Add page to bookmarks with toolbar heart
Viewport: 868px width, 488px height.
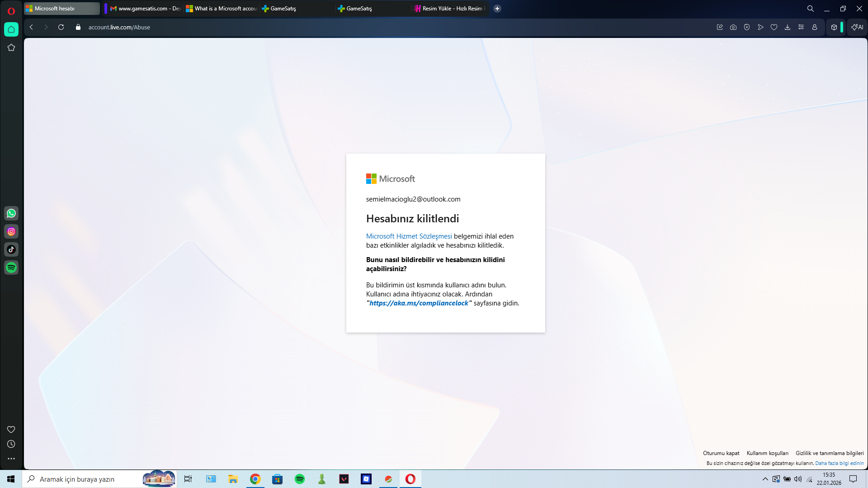774,27
